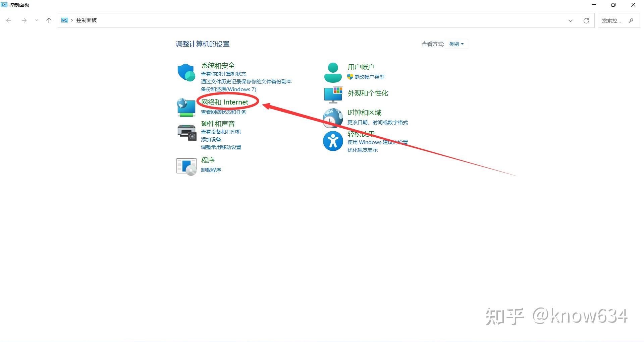Open 轻松使用 category
644x342 pixels.
point(361,134)
